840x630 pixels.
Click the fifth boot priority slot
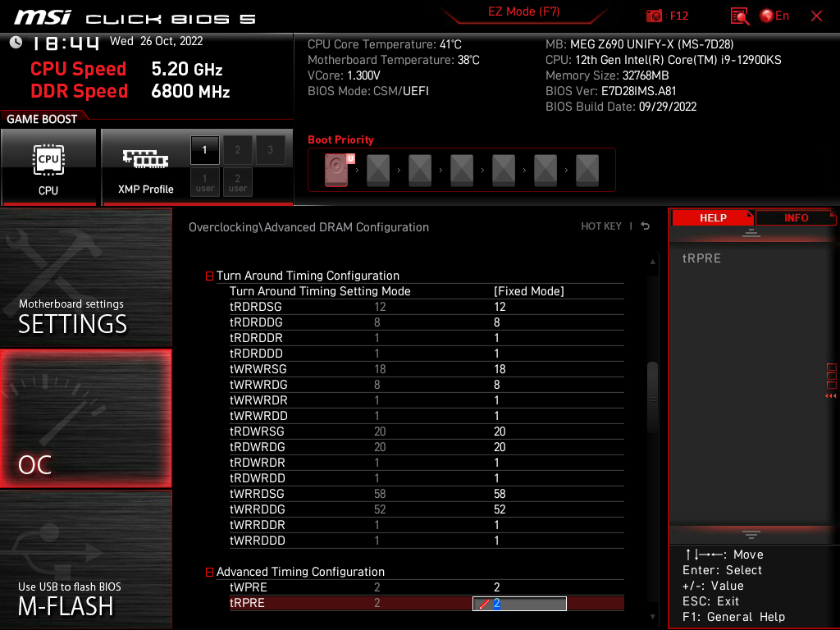(x=504, y=171)
